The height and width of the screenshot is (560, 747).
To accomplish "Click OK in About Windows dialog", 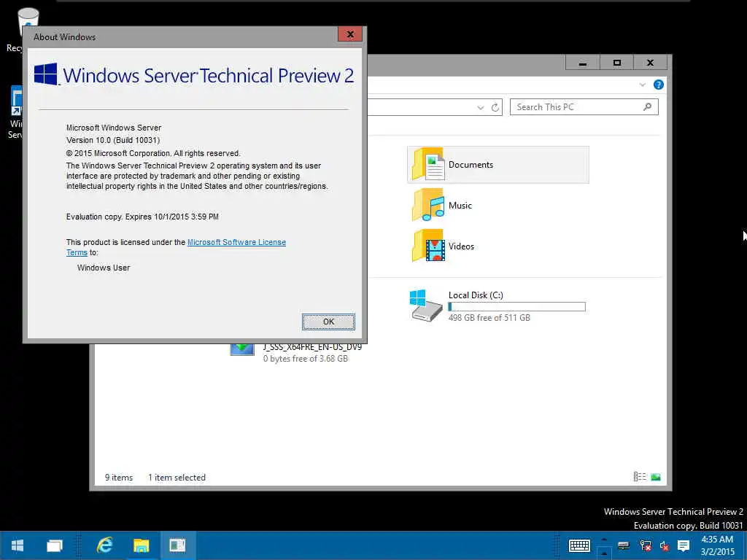I will click(328, 322).
